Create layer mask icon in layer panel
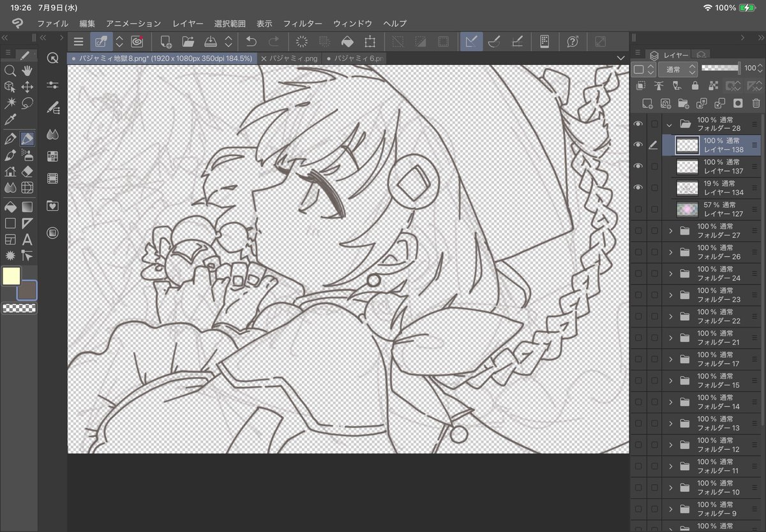The height and width of the screenshot is (532, 766). 738,103
